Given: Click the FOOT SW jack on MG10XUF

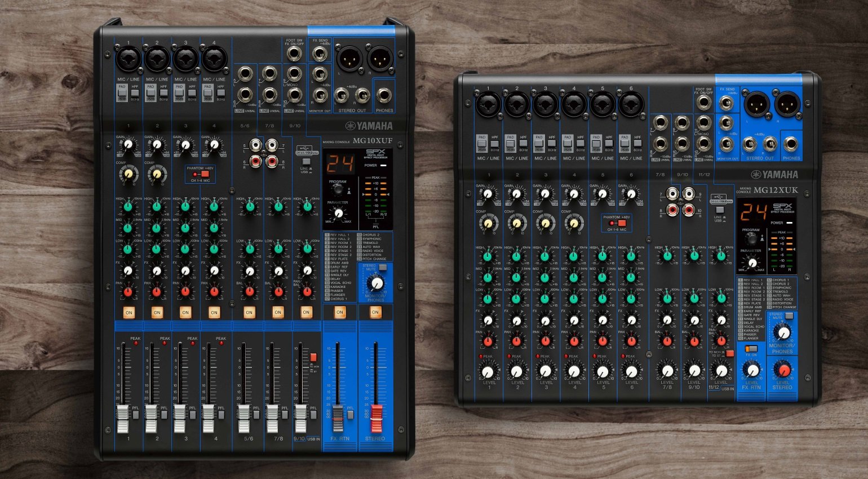Looking at the screenshot, I should 294,54.
